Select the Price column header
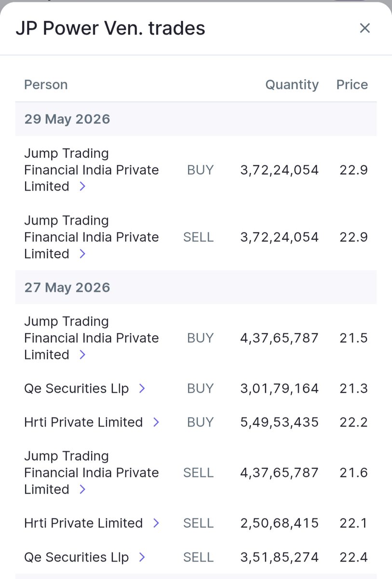Viewport: 392px width, 579px height. coord(352,85)
